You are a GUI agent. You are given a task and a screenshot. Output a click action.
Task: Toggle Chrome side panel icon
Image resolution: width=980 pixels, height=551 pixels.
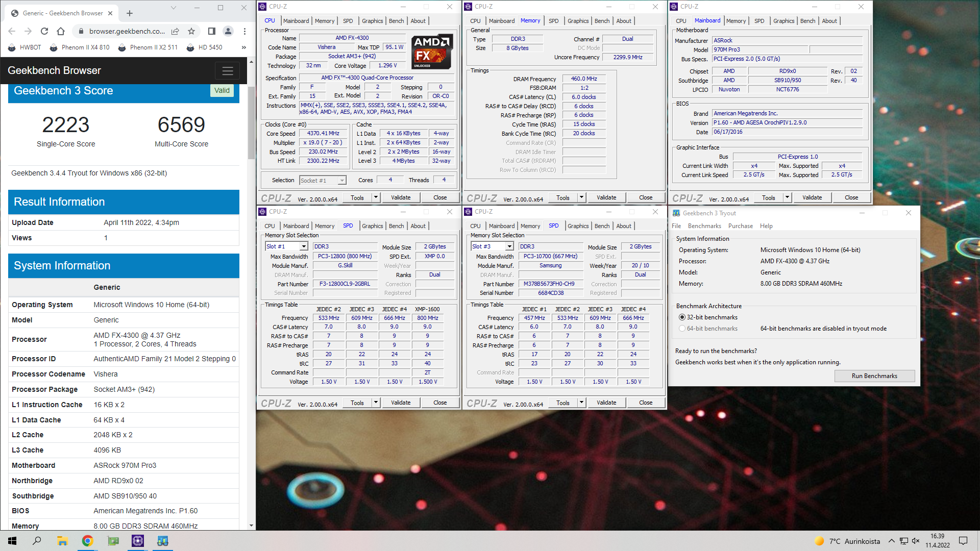(x=211, y=31)
